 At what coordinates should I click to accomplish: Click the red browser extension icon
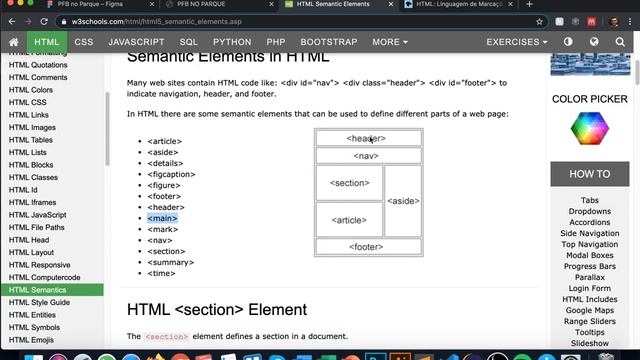pyautogui.click(x=591, y=22)
